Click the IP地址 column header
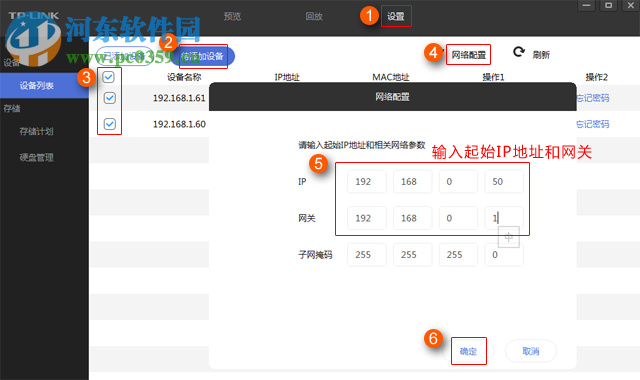This screenshot has width=640, height=380. coord(287,77)
